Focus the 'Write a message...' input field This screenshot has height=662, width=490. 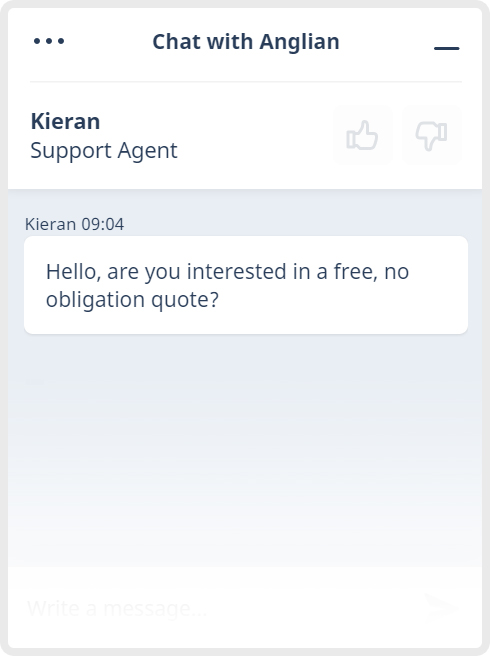coord(219,608)
